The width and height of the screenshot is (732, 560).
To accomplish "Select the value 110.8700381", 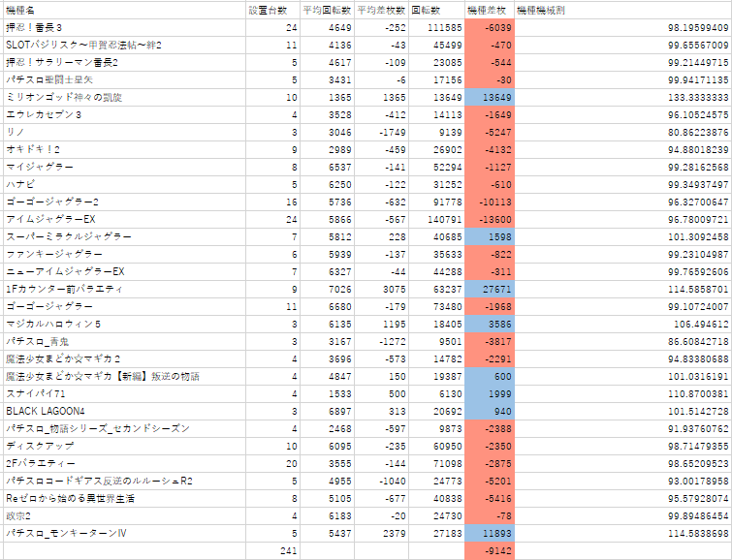I will click(x=622, y=394).
